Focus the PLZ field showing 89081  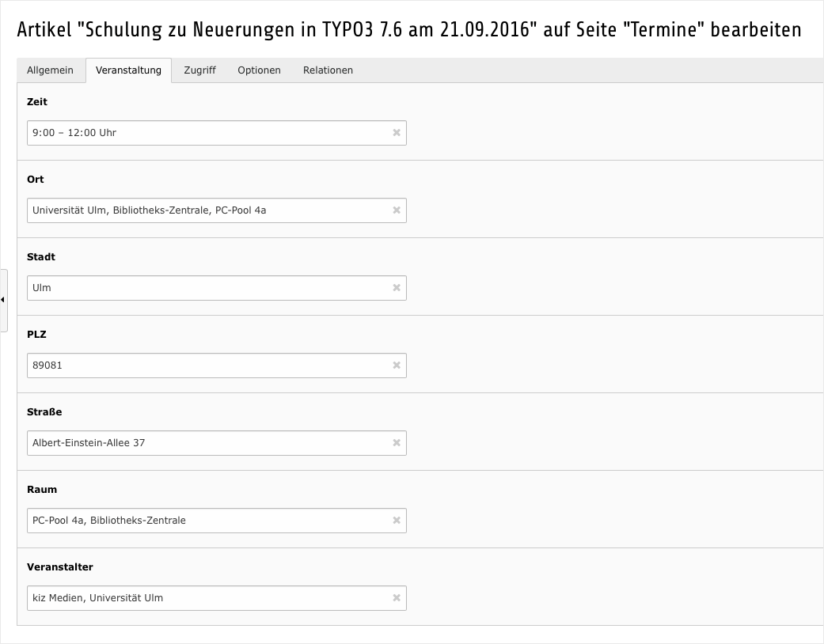point(206,366)
